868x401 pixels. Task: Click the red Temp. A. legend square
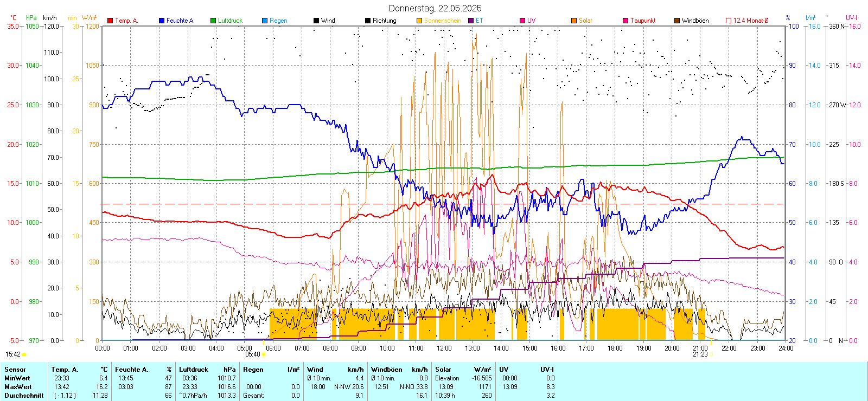(110, 21)
